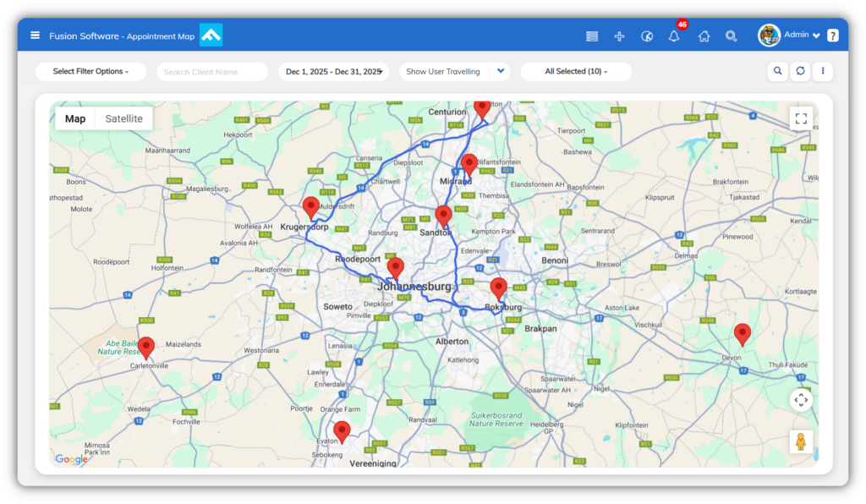This screenshot has height=504, width=866.
Task: Refresh the appointment map
Action: coord(800,71)
